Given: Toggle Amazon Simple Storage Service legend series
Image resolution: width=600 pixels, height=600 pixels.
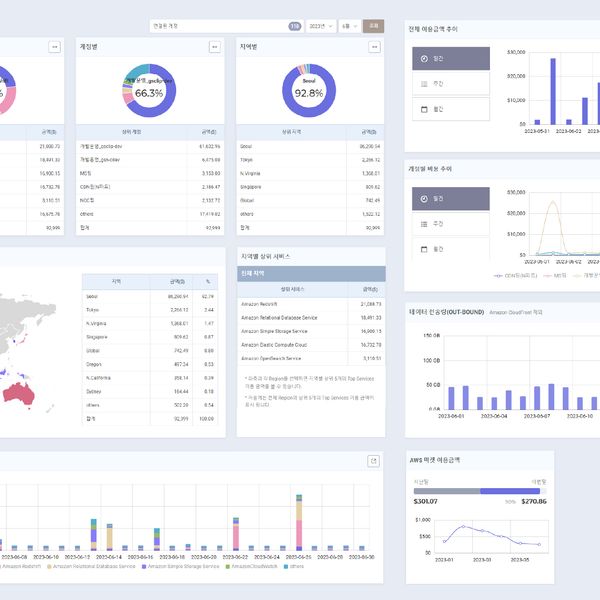Looking at the screenshot, I should click(x=185, y=566).
